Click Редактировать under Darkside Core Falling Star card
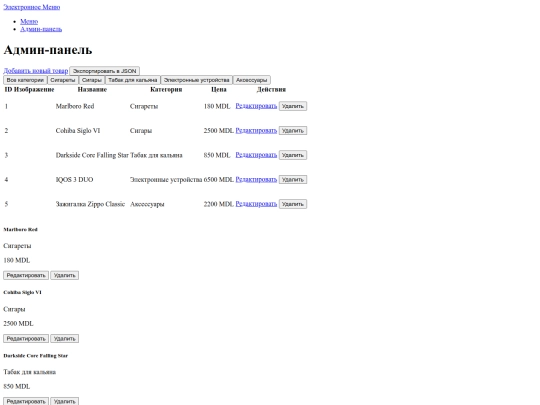Image resolution: width=540 pixels, height=405 pixels. [26, 401]
